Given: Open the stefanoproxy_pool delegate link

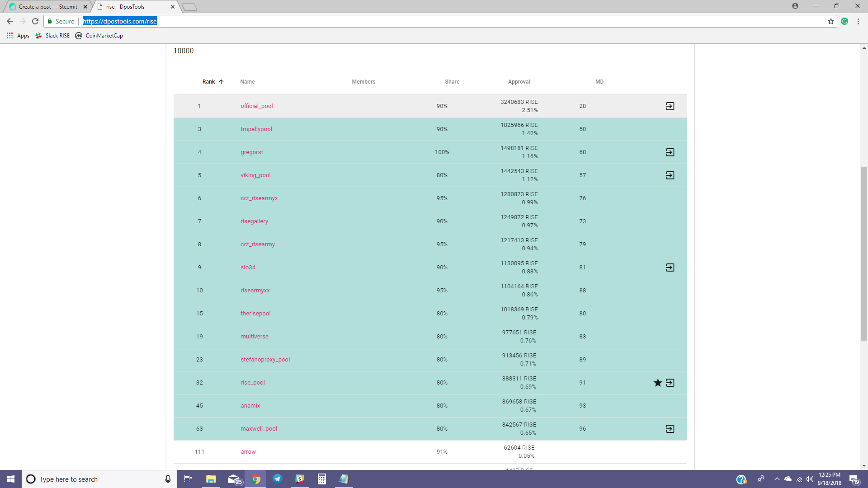Looking at the screenshot, I should tap(265, 360).
